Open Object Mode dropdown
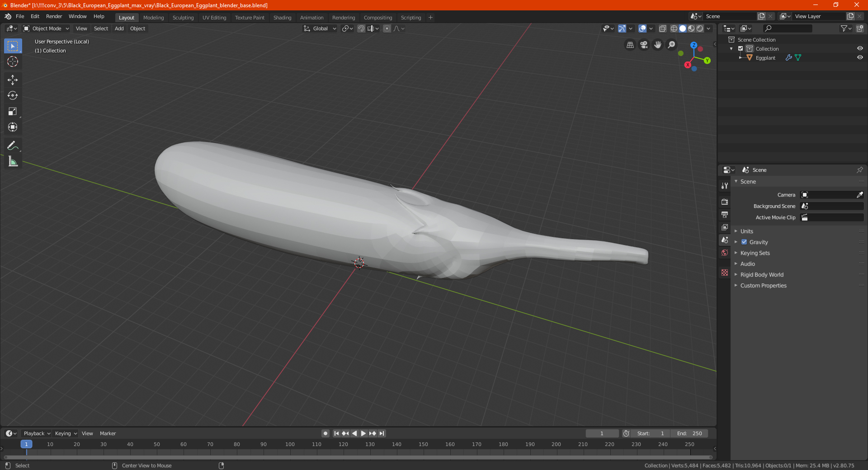The height and width of the screenshot is (470, 868). click(46, 28)
